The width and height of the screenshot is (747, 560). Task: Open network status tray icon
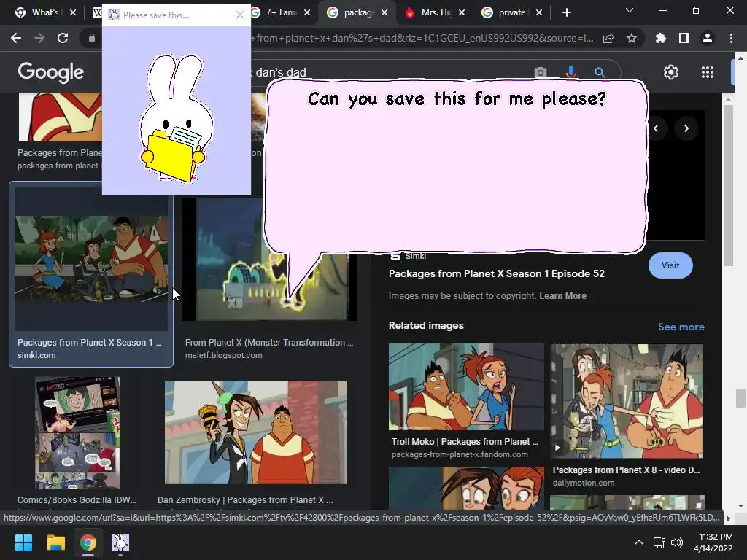click(659, 542)
